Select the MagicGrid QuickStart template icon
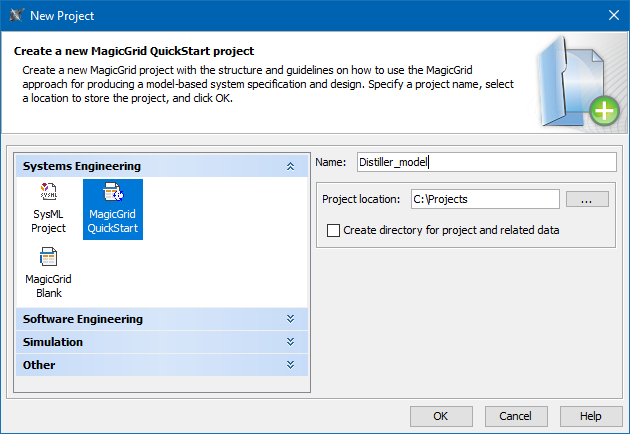The height and width of the screenshot is (434, 630). [113, 193]
